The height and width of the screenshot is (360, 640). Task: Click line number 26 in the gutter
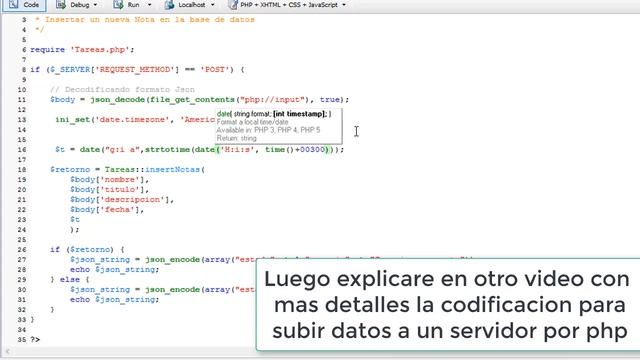tap(22, 249)
